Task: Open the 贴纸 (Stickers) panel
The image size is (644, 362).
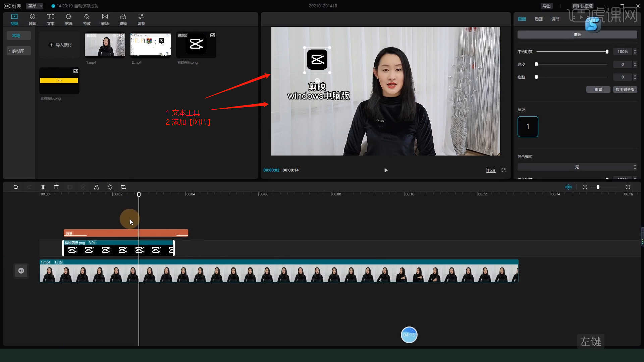Action: pyautogui.click(x=69, y=19)
